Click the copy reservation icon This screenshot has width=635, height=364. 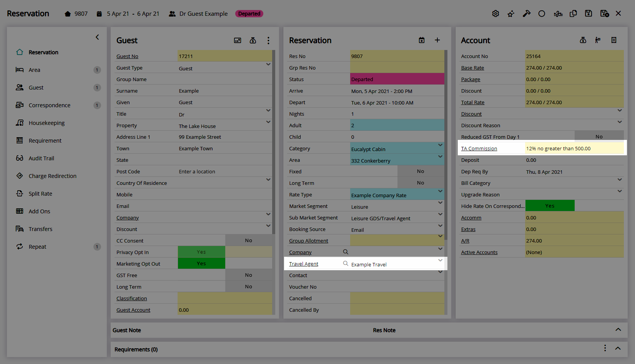coord(573,14)
